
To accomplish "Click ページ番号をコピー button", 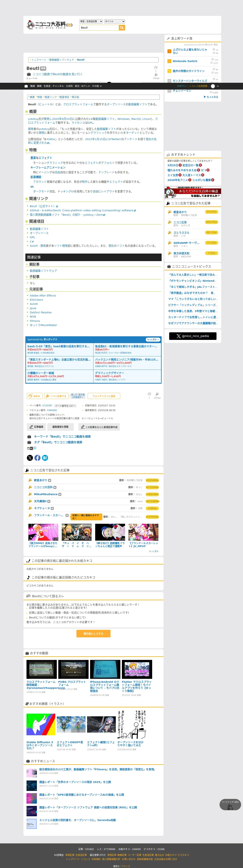I will click(x=65, y=406).
